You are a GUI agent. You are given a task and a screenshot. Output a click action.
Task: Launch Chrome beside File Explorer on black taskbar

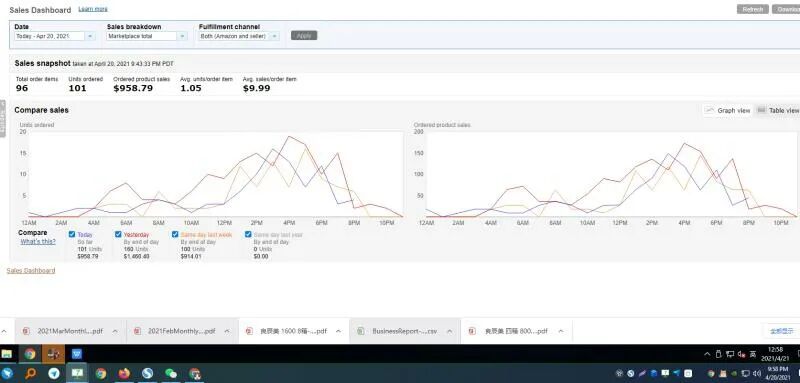click(30, 353)
